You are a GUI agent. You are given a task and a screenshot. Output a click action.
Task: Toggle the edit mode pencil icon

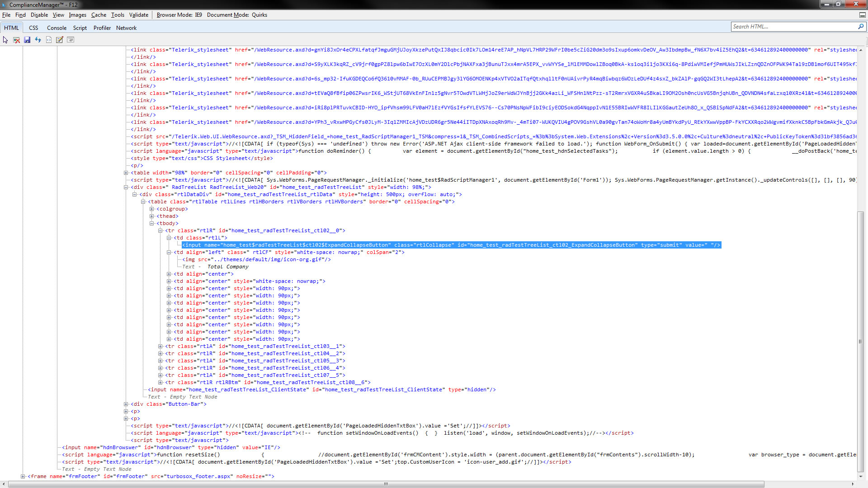pyautogui.click(x=60, y=40)
